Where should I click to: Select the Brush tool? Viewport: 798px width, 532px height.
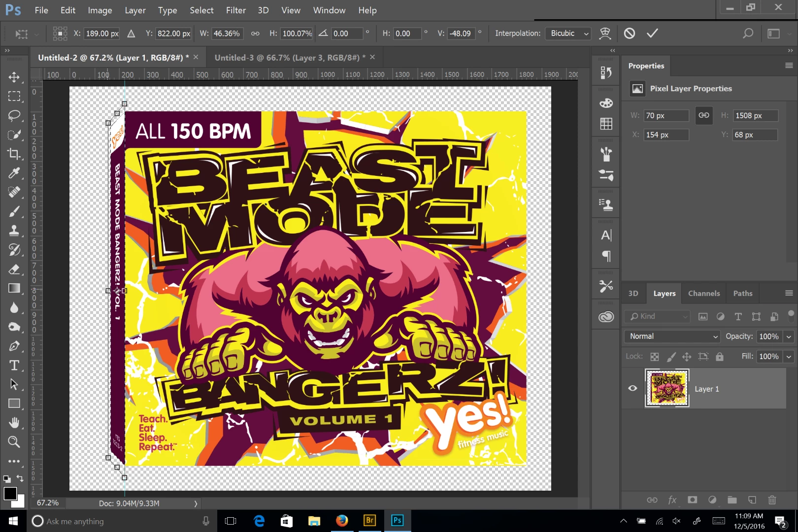[14, 211]
